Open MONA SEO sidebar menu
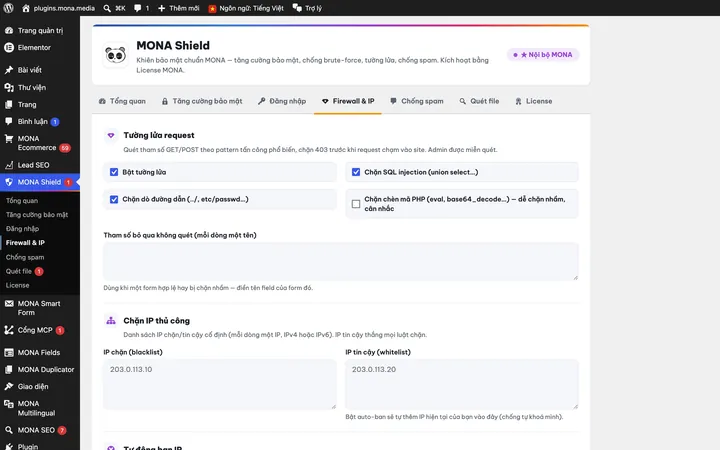Image resolution: width=720 pixels, height=450 pixels. coord(40,430)
